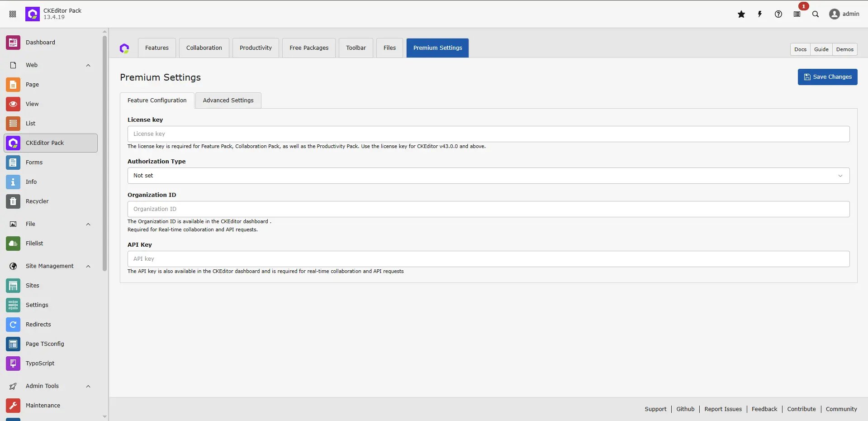This screenshot has width=868, height=421.
Task: Open the Authorization Type dropdown
Action: 489,176
